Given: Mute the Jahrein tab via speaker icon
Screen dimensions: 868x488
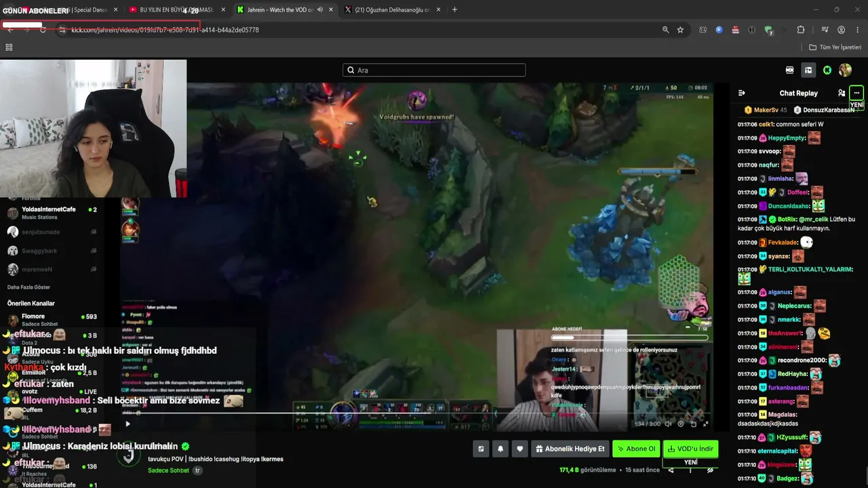Looking at the screenshot, I should pos(319,9).
